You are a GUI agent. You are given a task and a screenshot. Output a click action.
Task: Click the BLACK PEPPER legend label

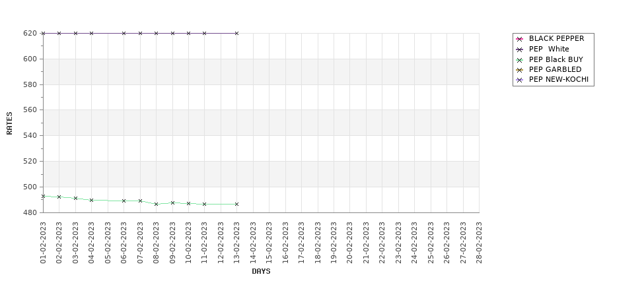[x=557, y=38]
